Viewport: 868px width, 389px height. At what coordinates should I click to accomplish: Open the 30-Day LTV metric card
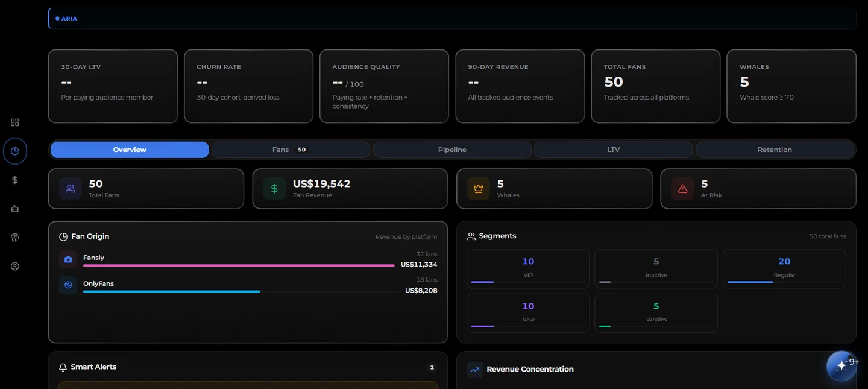(113, 86)
